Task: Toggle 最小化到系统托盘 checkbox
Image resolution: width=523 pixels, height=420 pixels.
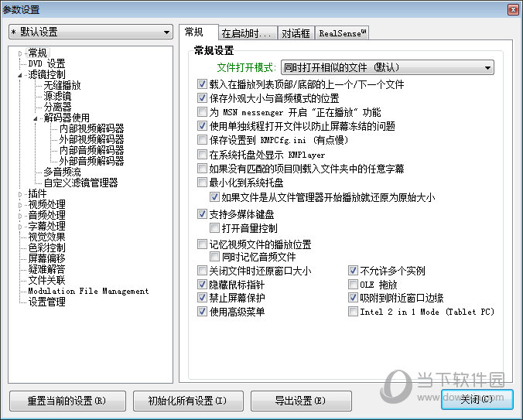Action: point(203,183)
